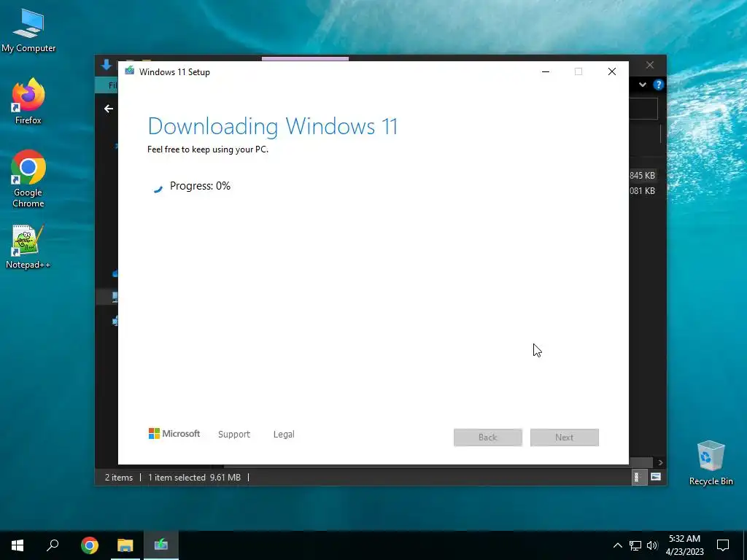Screen dimensions: 747x560
Task: Select the '2 items' status text
Action: pyautogui.click(x=119, y=477)
